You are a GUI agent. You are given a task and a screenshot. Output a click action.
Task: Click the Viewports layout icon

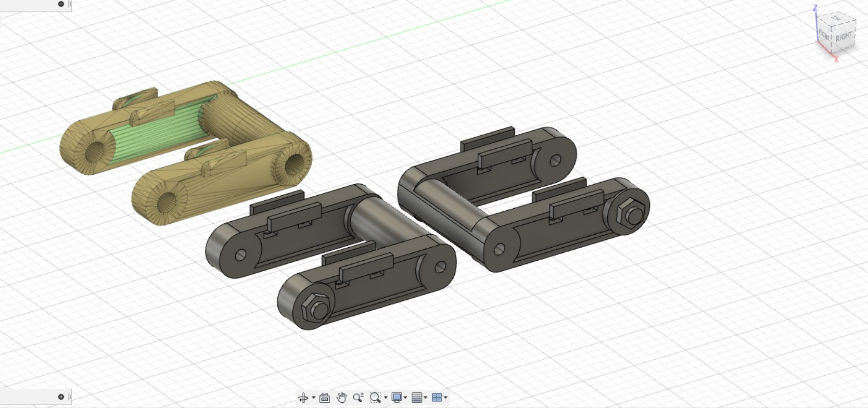pyautogui.click(x=437, y=398)
